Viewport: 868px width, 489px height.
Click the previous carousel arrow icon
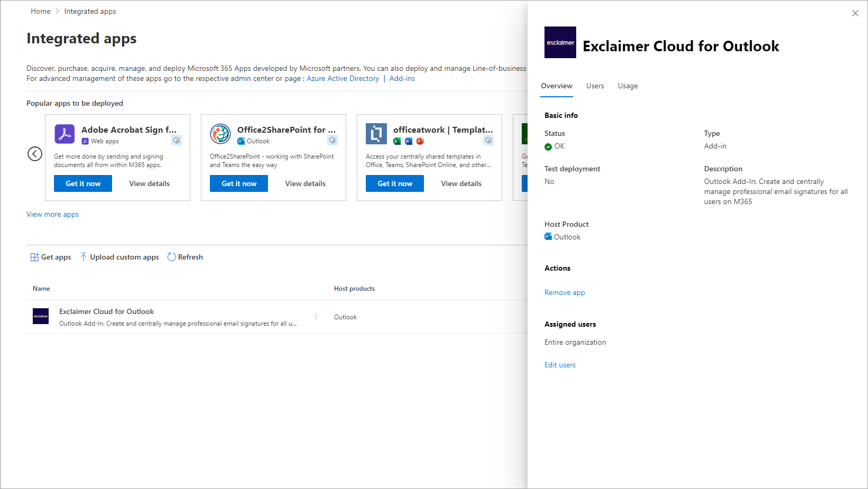pos(35,154)
